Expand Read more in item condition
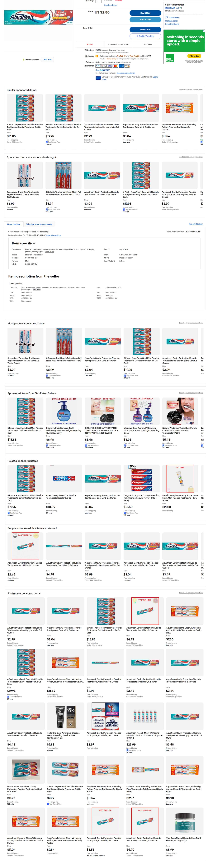 50,252
